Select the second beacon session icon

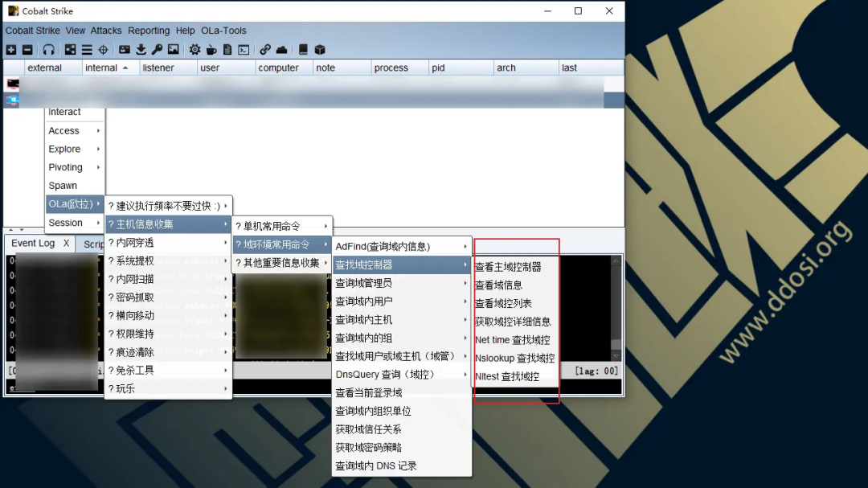[13, 100]
